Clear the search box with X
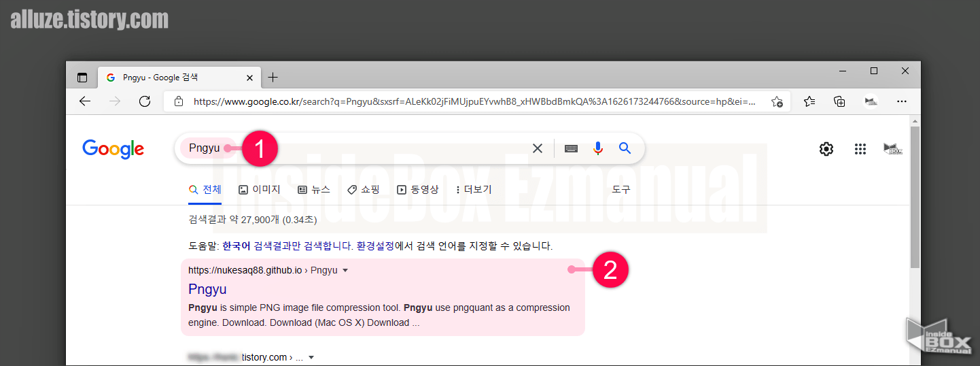Viewport: 980px width, 366px height. pyautogui.click(x=538, y=148)
